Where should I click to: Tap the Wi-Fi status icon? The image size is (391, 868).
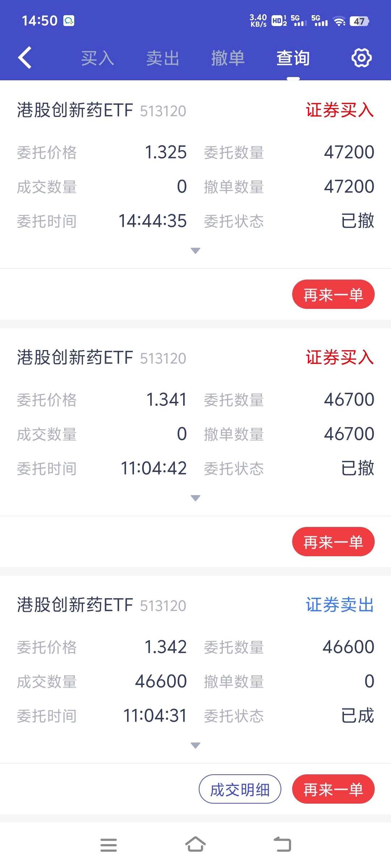click(x=339, y=21)
